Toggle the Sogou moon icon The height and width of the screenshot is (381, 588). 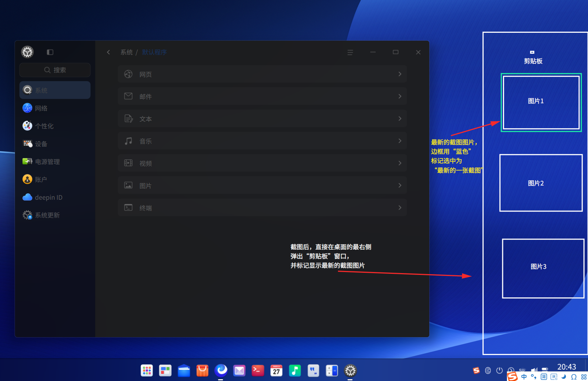coord(564,377)
